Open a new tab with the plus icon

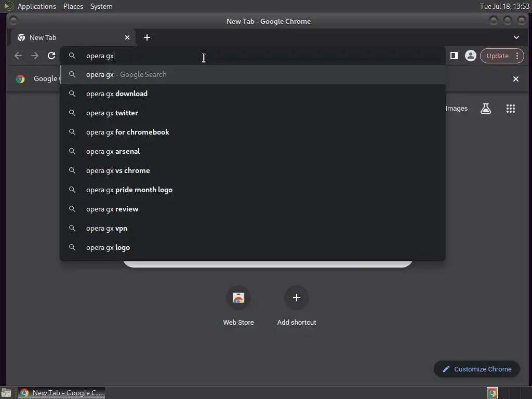pos(147,37)
